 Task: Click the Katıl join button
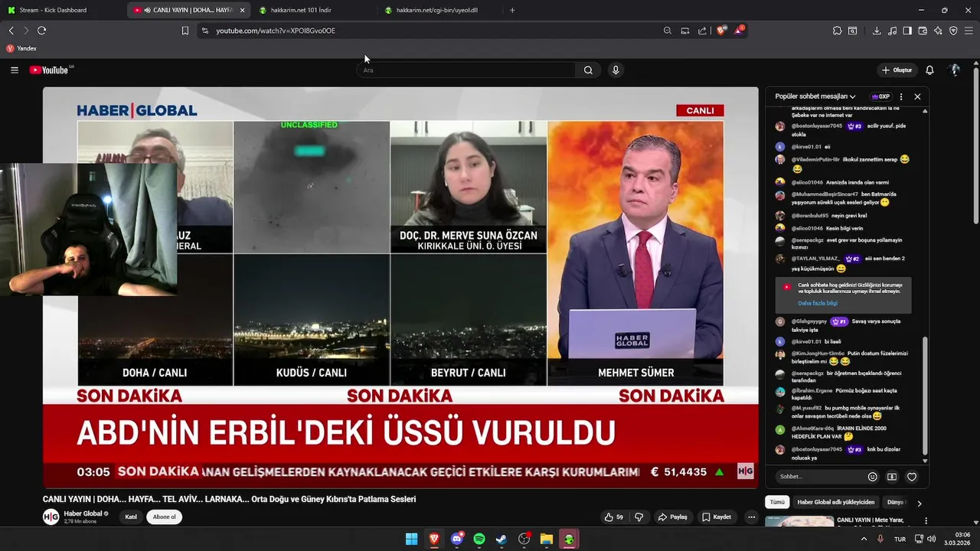[131, 517]
